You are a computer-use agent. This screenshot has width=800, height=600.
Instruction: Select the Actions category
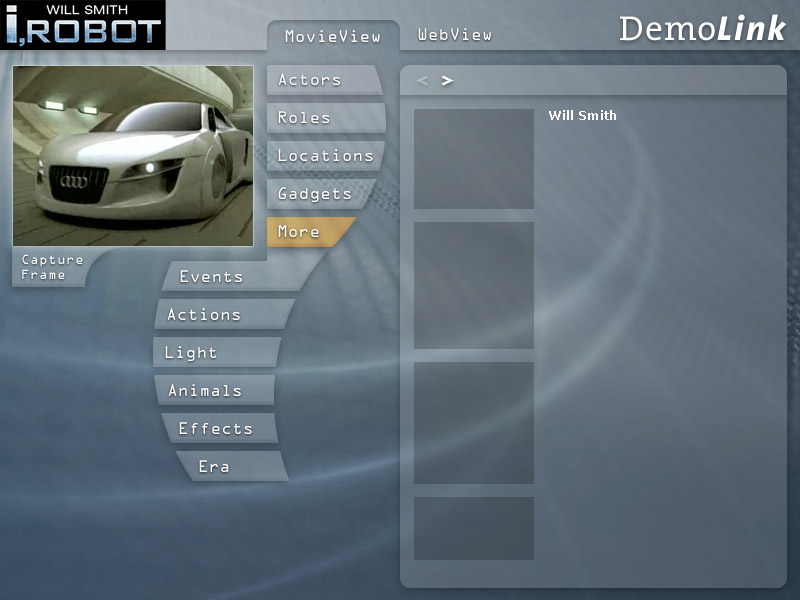pos(204,315)
